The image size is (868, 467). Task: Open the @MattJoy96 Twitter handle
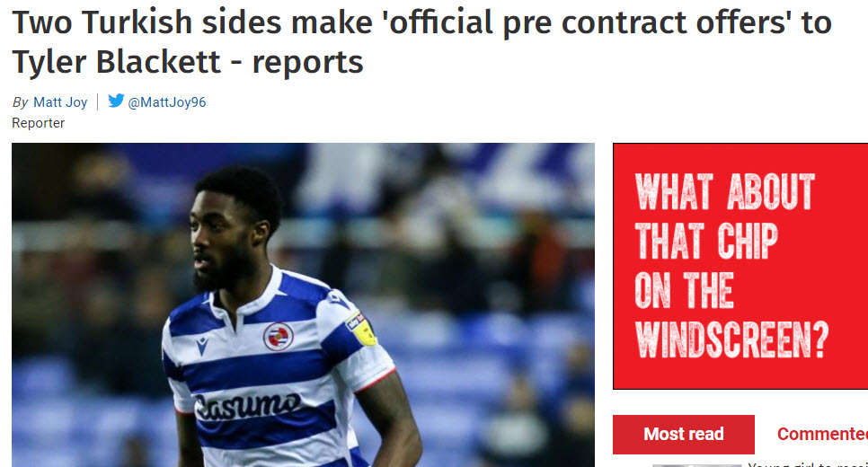pyautogui.click(x=166, y=102)
